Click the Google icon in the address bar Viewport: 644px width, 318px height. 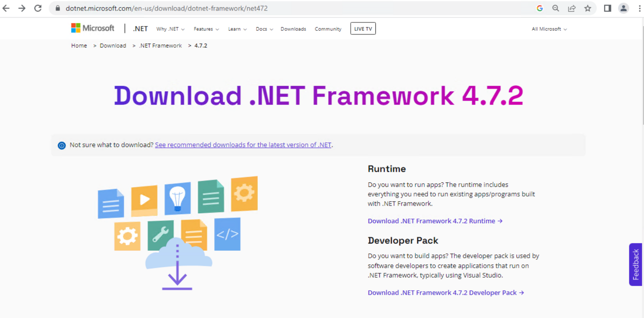pyautogui.click(x=540, y=8)
